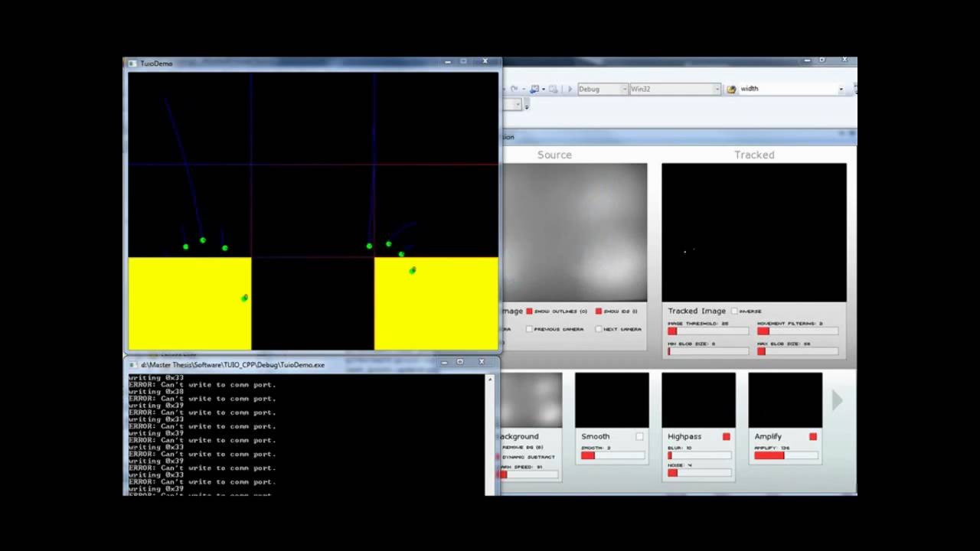Click the Background preview thumbnail
The image size is (980, 551).
531,400
